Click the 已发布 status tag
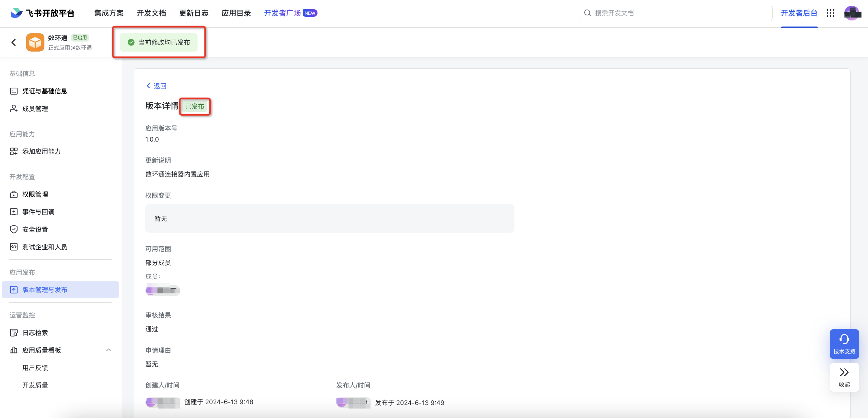 tap(195, 106)
